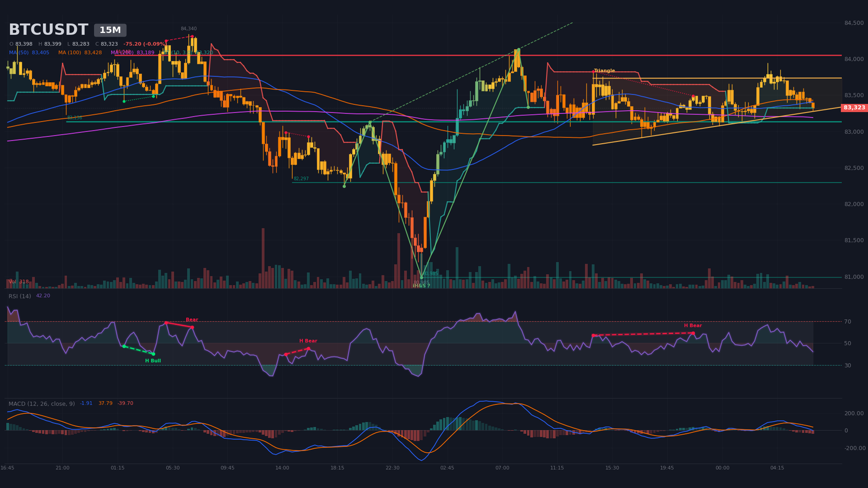Select the MA (50) indicator legend

coord(29,53)
